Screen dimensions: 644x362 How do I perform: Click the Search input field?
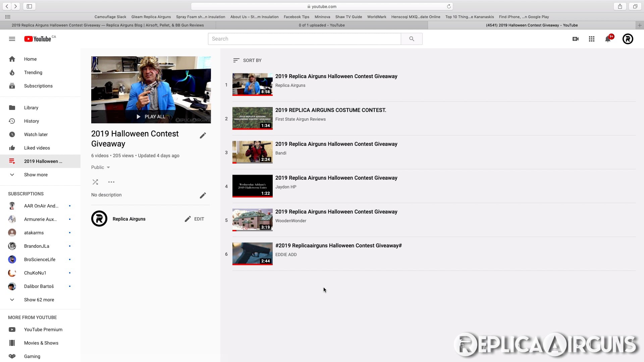tap(304, 39)
